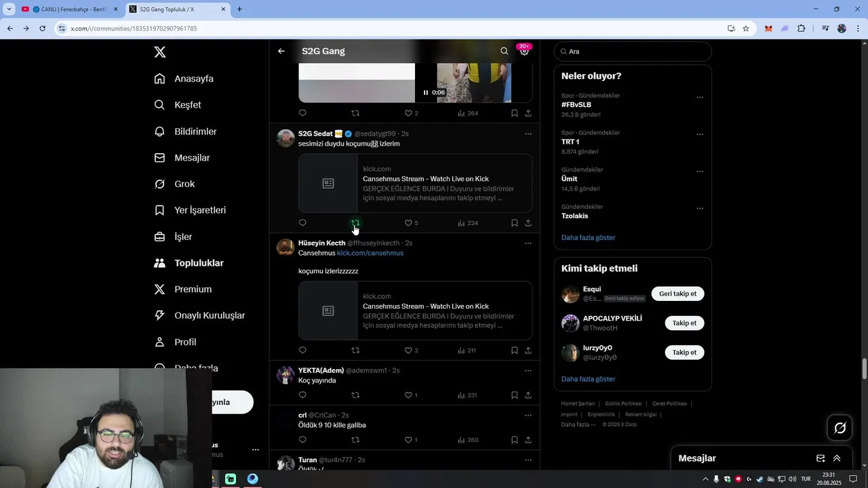
Task: Like YEKTA(Adem)'s post
Action: [408, 395]
